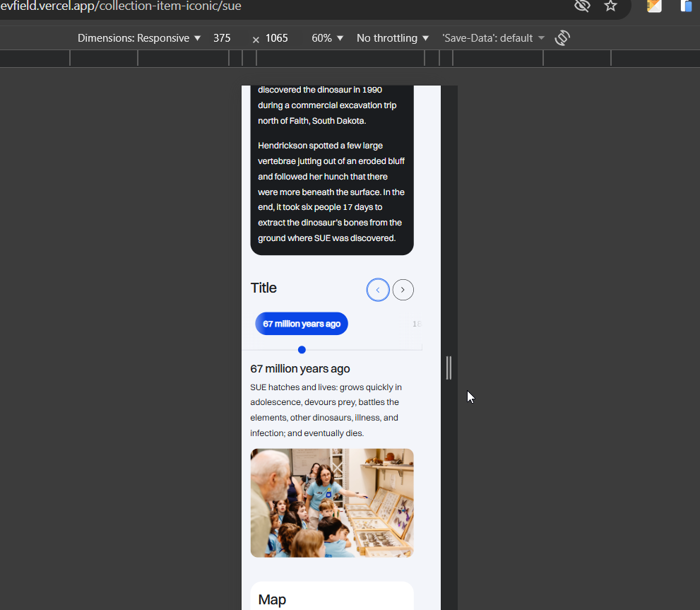Open the notes extension icon

click(654, 6)
